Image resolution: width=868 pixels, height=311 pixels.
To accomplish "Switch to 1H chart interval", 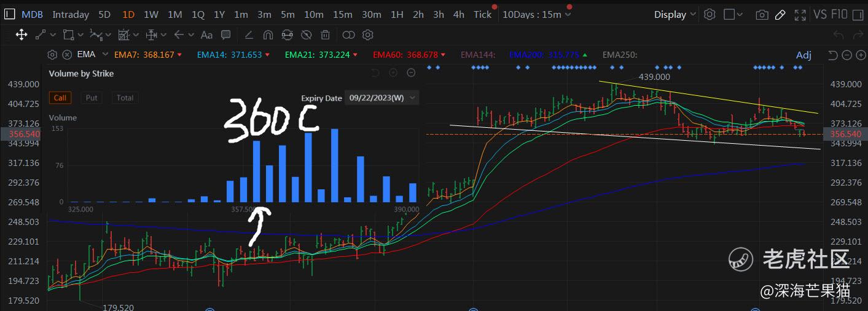I will 397,14.
